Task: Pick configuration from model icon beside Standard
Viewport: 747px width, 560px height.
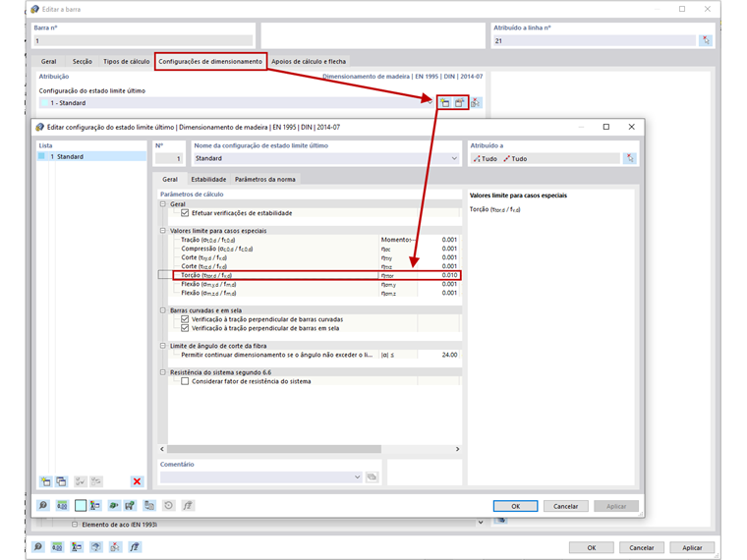Action: click(476, 103)
